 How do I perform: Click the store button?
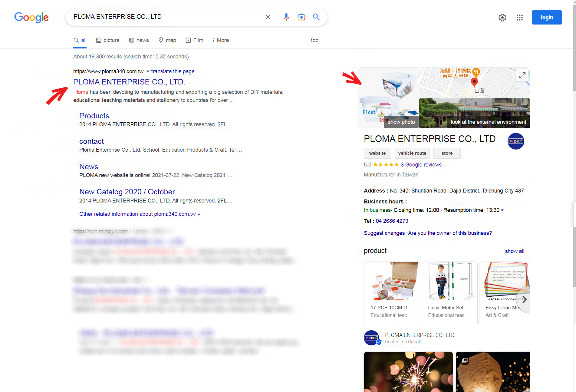tap(447, 153)
